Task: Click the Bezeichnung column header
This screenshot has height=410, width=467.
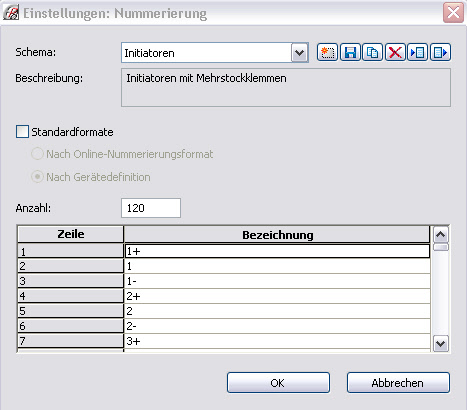Action: tap(277, 234)
